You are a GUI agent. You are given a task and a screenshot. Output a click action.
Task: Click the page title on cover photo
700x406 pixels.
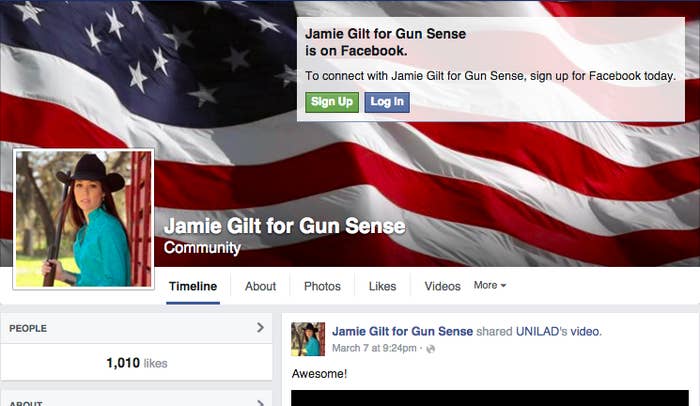pos(284,226)
